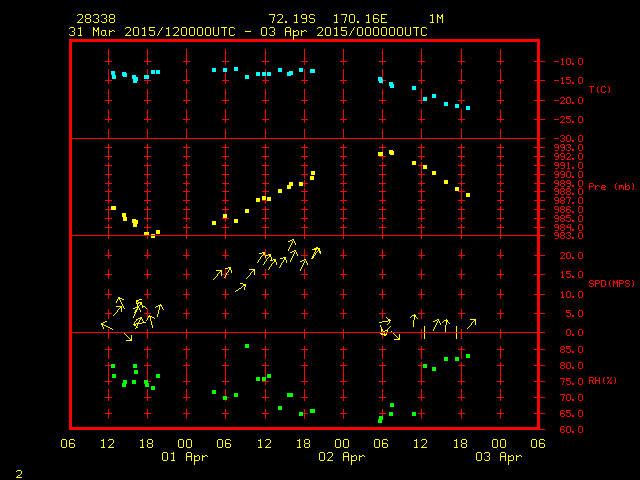The width and height of the screenshot is (640, 480).
Task: Click the last cyan temperature data point
Action: point(468,108)
